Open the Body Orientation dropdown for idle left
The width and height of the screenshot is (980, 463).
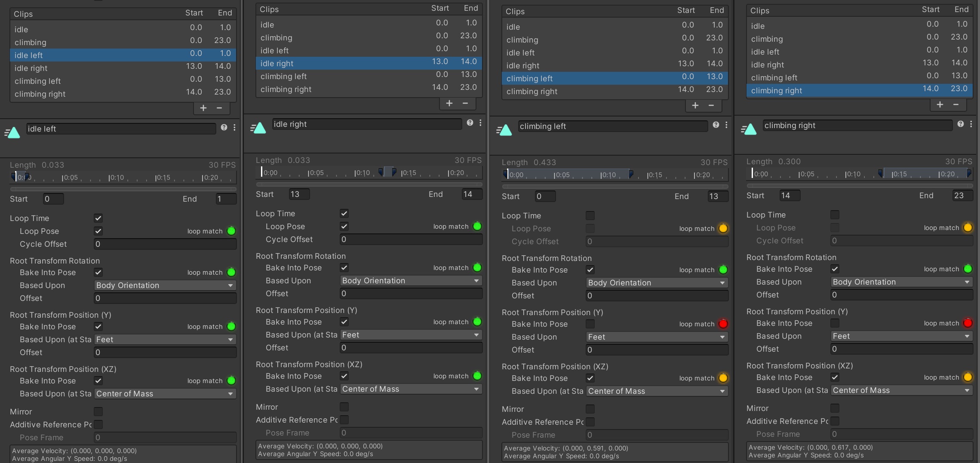click(165, 285)
